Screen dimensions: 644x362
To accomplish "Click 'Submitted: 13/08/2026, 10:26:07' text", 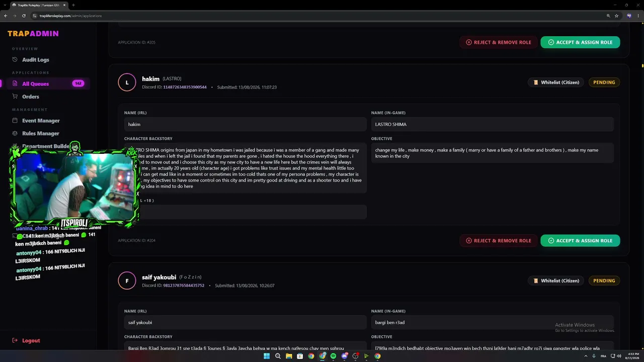I will pyautogui.click(x=245, y=286).
